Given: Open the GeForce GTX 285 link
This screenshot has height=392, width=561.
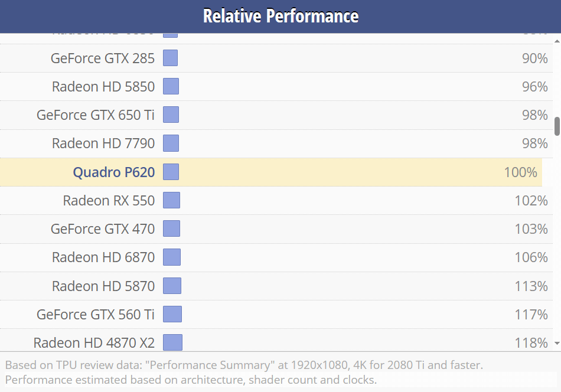Looking at the screenshot, I should point(103,58).
